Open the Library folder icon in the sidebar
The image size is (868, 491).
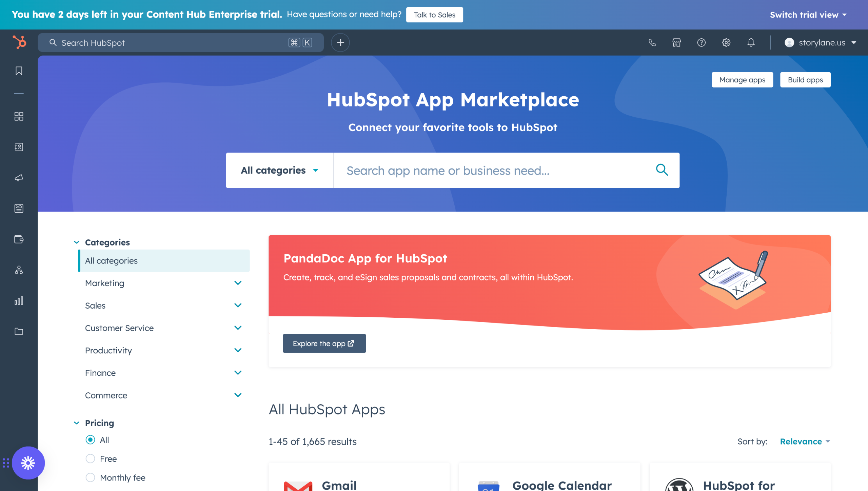tap(19, 331)
